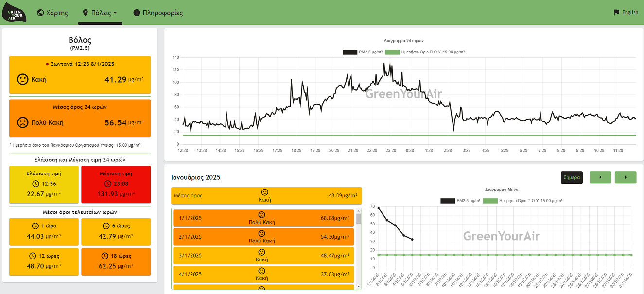Click the globe icon beside Χάρτης
The image size is (644, 294).
tap(40, 13)
